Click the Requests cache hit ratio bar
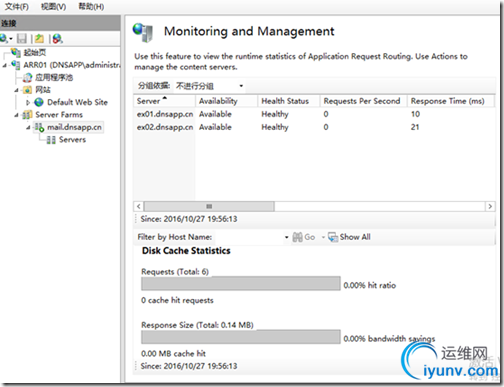This screenshot has height=387, width=504. (241, 284)
